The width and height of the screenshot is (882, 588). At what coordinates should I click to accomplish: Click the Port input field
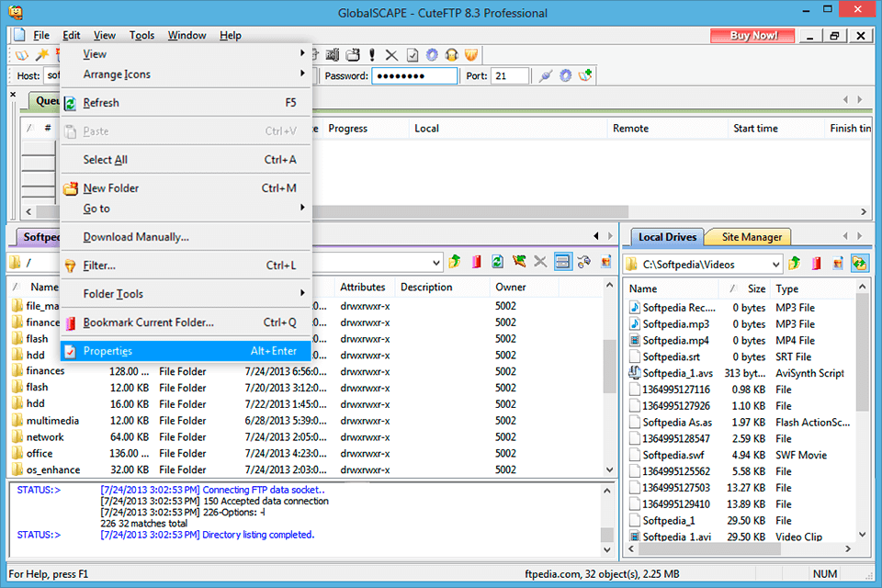[510, 76]
